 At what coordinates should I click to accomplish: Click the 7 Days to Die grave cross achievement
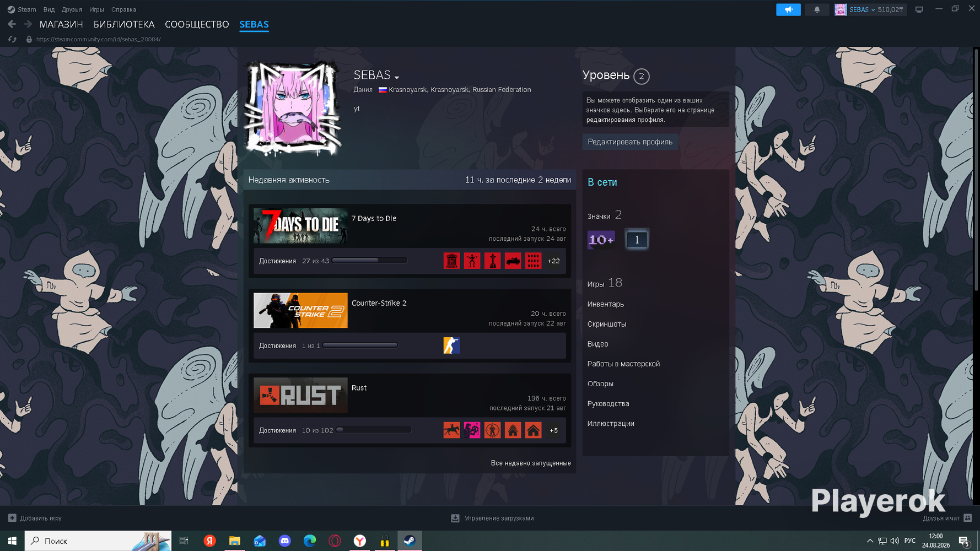pos(492,261)
